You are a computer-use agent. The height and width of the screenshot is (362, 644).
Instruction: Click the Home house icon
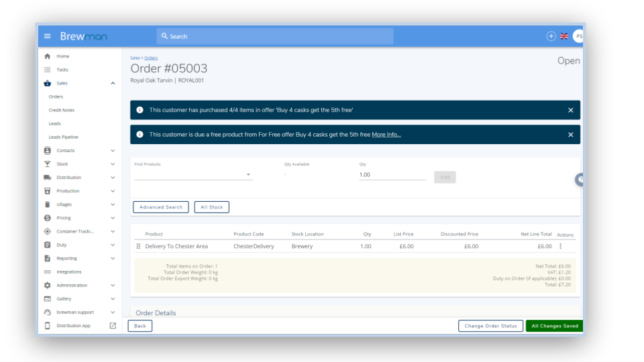47,56
